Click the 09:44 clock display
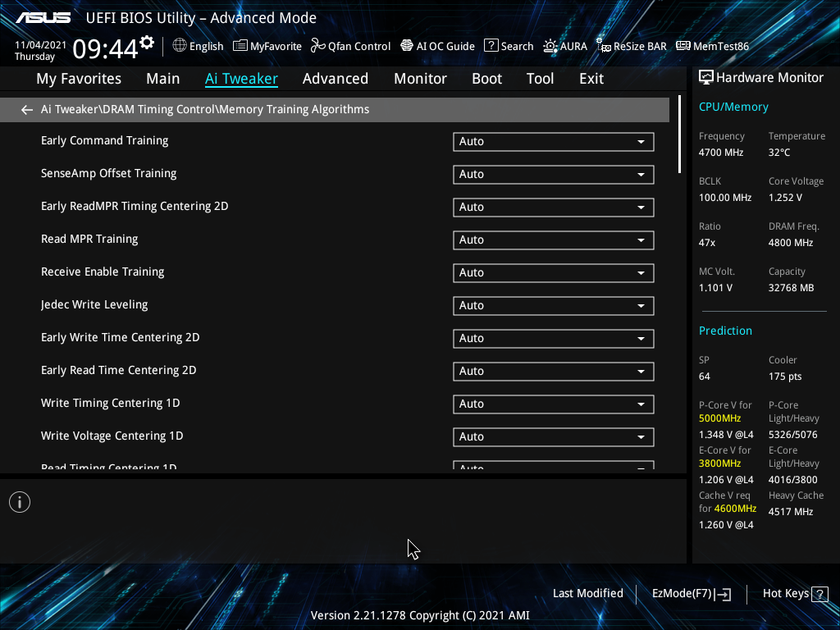The height and width of the screenshot is (630, 840). coord(106,49)
